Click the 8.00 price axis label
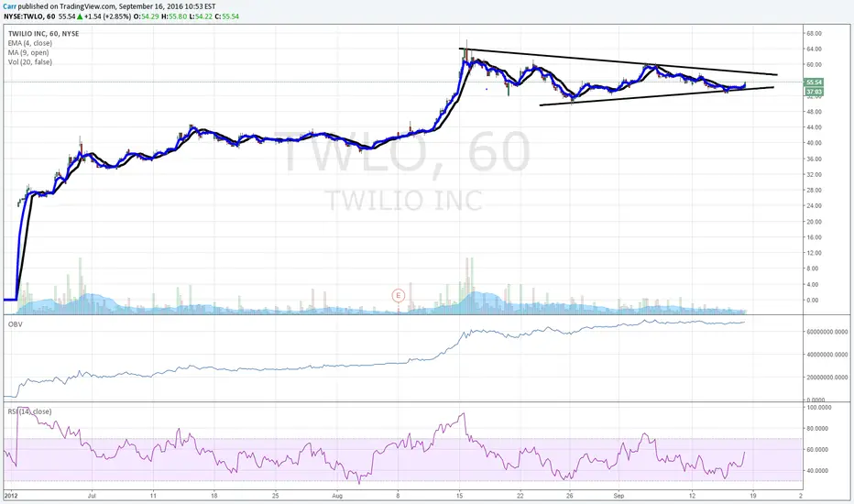854x504 pixels. (x=812, y=268)
